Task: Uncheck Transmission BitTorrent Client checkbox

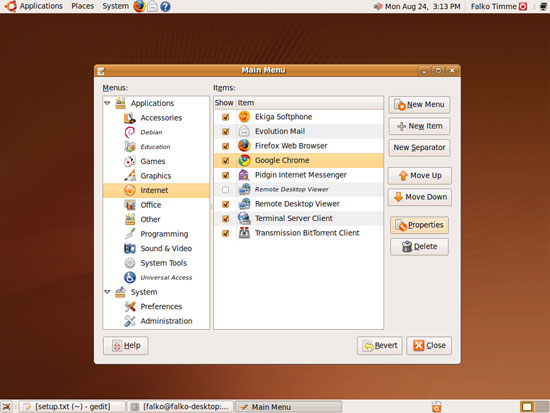Action: pyautogui.click(x=226, y=233)
